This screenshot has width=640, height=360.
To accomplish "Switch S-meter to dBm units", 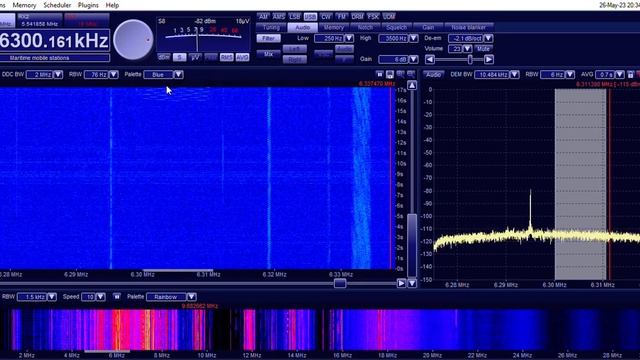I will tap(164, 58).
